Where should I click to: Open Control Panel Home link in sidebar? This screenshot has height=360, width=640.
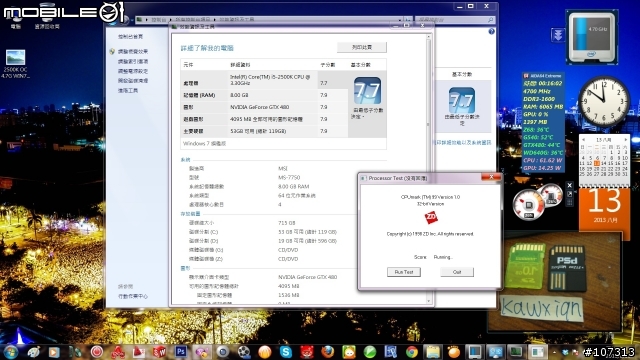tap(130, 37)
